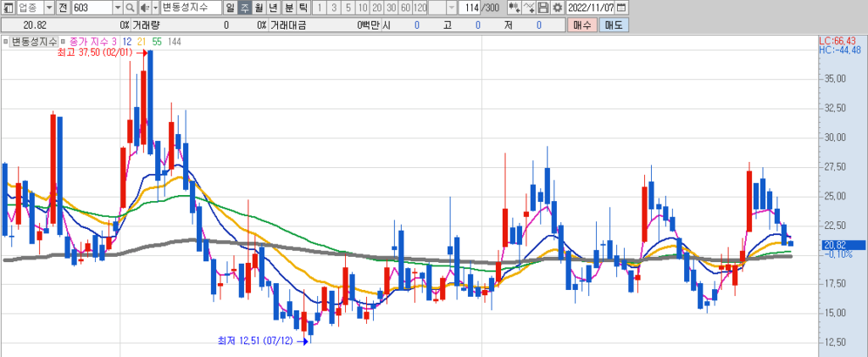Click the chart layout icon at far left

tap(8, 8)
